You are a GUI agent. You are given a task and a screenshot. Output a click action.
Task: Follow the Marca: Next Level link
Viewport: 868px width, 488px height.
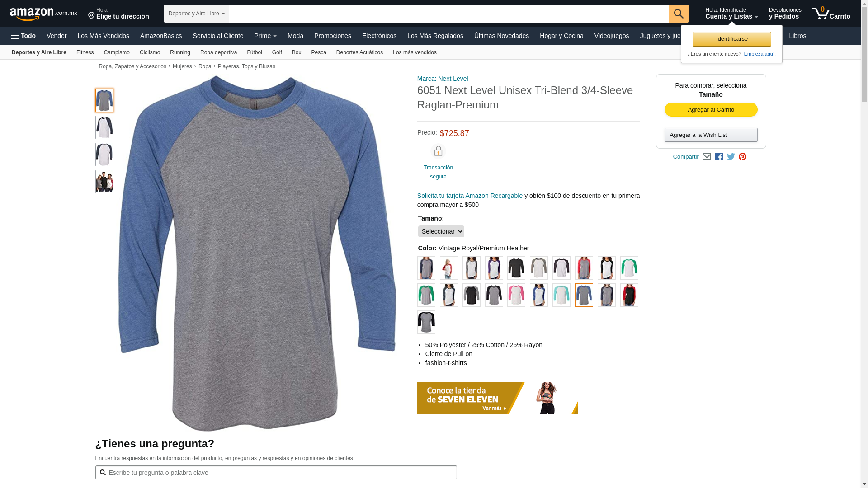(443, 79)
